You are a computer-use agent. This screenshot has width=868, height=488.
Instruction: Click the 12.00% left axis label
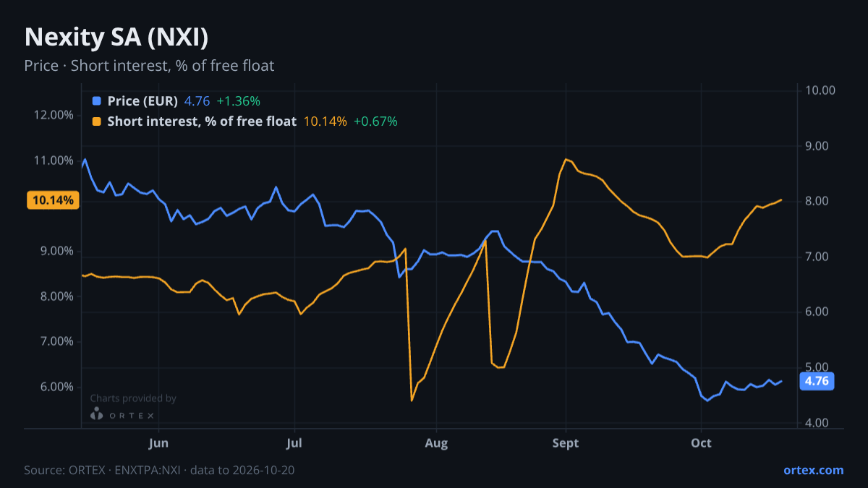pos(54,115)
